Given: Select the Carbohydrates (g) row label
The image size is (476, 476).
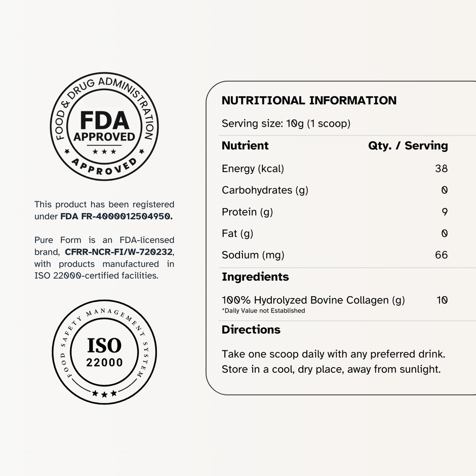Looking at the screenshot, I should tap(265, 190).
